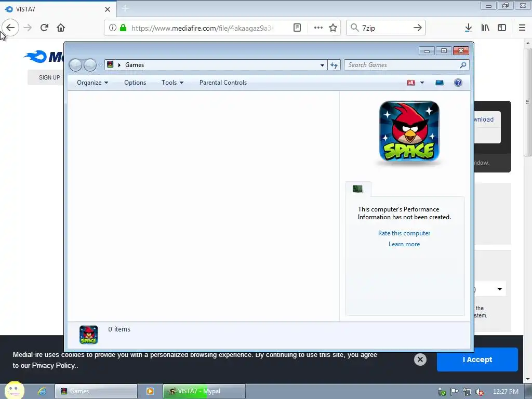
Task: Reload the MediaFire page
Action: point(45,28)
